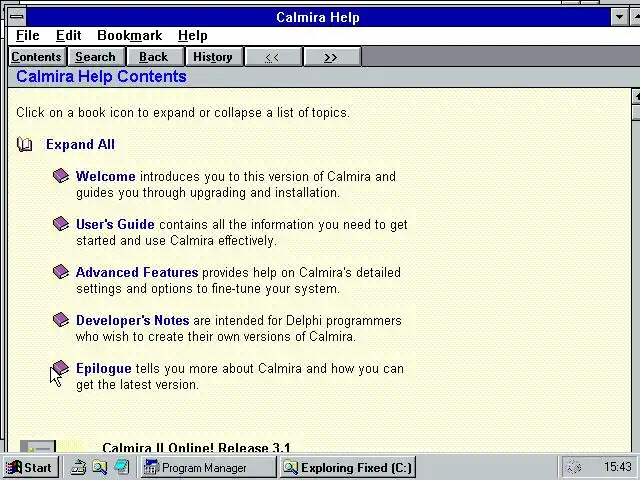This screenshot has height=480, width=640.
Task: Expand the Welcome book icon
Action: [61, 176]
